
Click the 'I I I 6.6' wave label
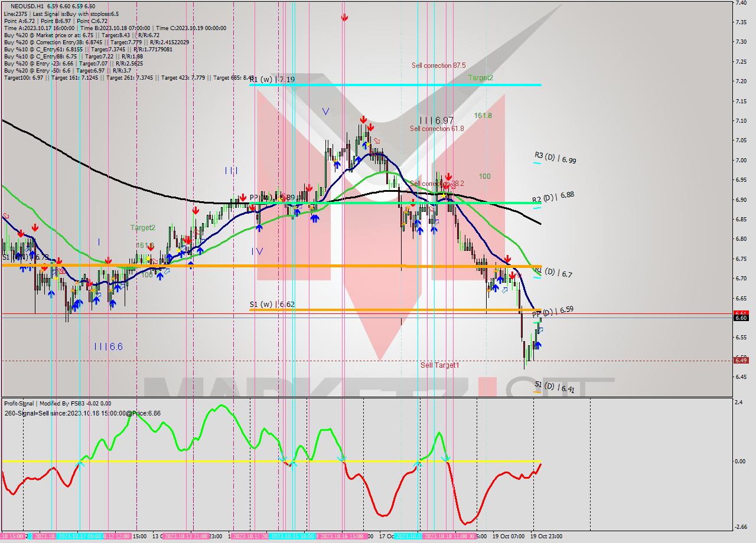[x=109, y=347]
